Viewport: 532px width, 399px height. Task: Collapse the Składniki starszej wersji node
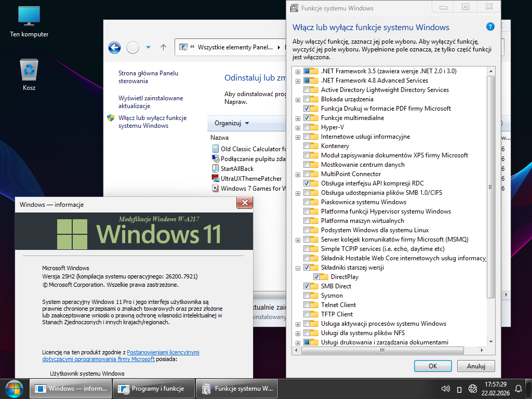pos(298,268)
